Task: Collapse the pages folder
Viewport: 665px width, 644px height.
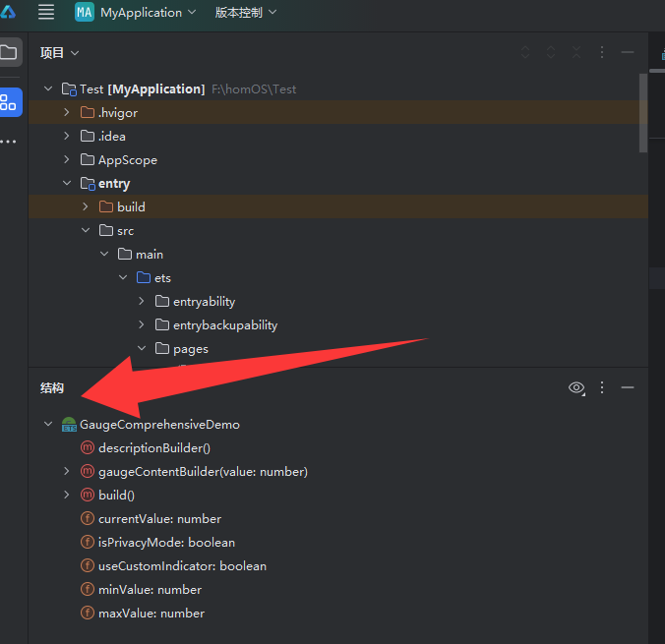Action: pyautogui.click(x=142, y=348)
